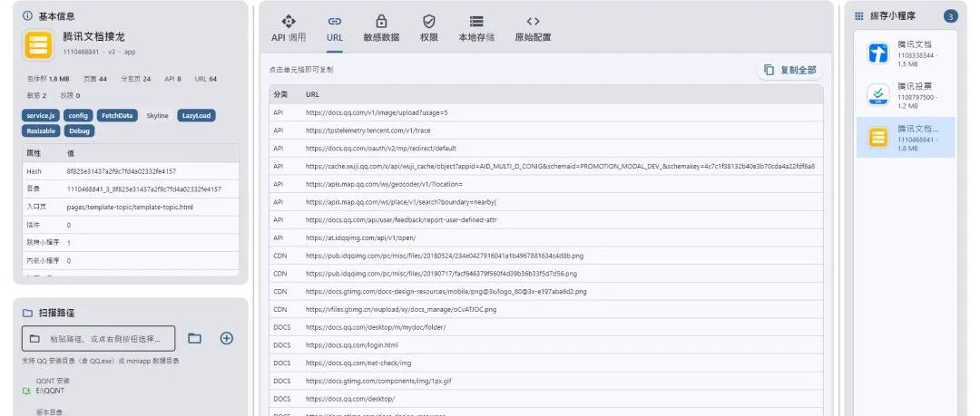Copy the tpstelemetry.tencent.com/v1/trace URL cell
Screen dimensions: 980x416
[x=367, y=131]
